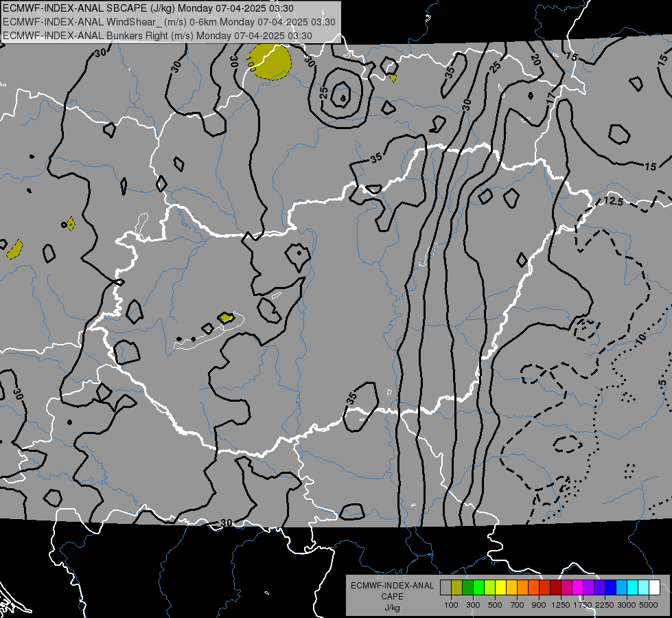The width and height of the screenshot is (672, 618).
Task: Pick the dark green legend swatch
Action: [467, 588]
